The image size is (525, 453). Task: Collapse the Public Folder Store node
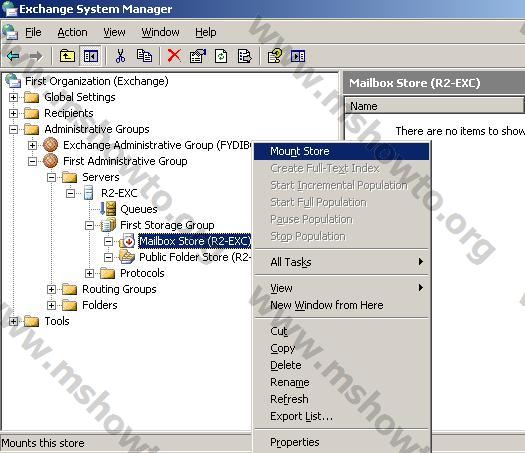[x=108, y=257]
